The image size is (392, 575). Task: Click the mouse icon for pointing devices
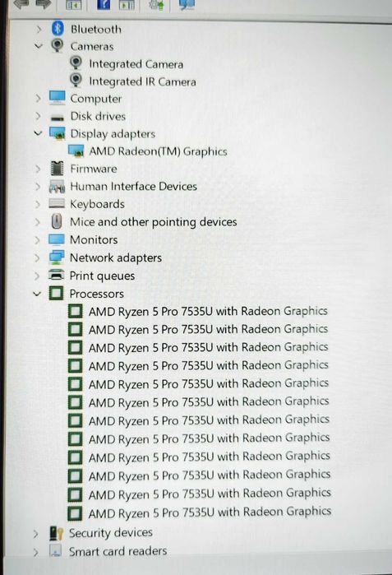pyautogui.click(x=57, y=221)
